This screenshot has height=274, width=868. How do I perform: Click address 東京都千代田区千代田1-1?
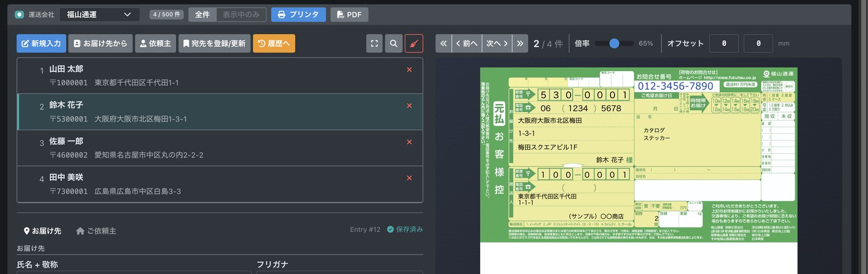pos(137,82)
